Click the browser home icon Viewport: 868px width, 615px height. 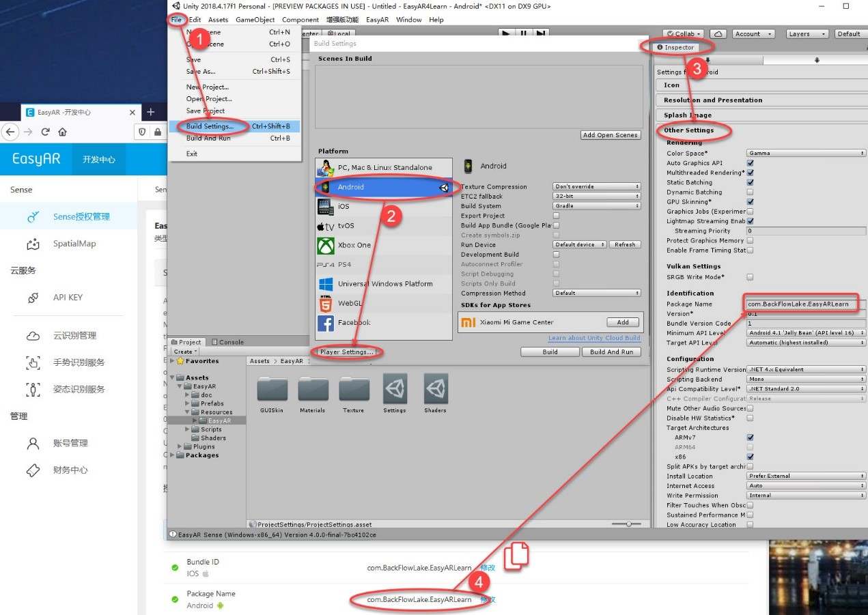tap(62, 132)
